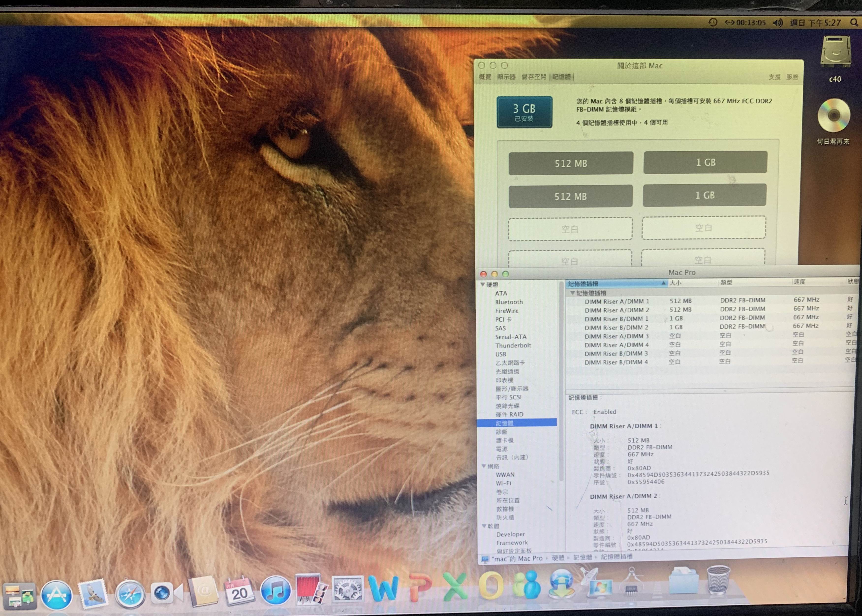Switch to the 顯示器 tab
The image size is (862, 616).
click(506, 77)
